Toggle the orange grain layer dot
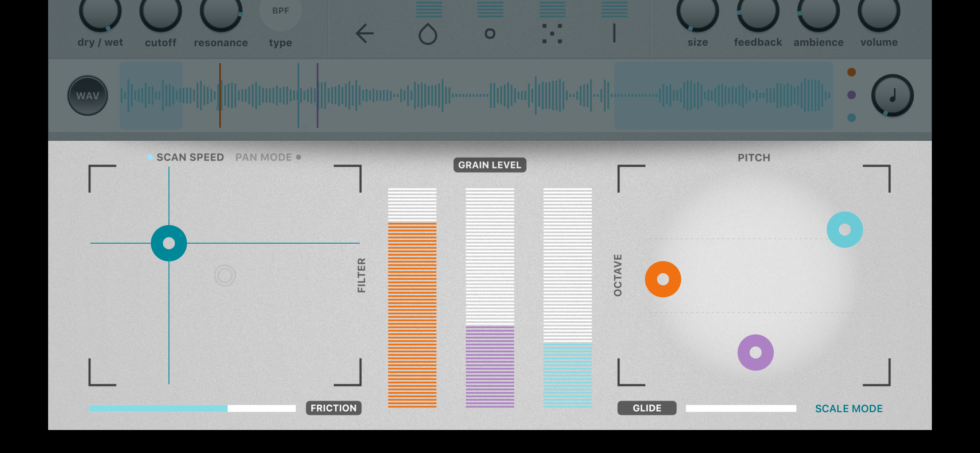This screenshot has width=980, height=453. [851, 72]
